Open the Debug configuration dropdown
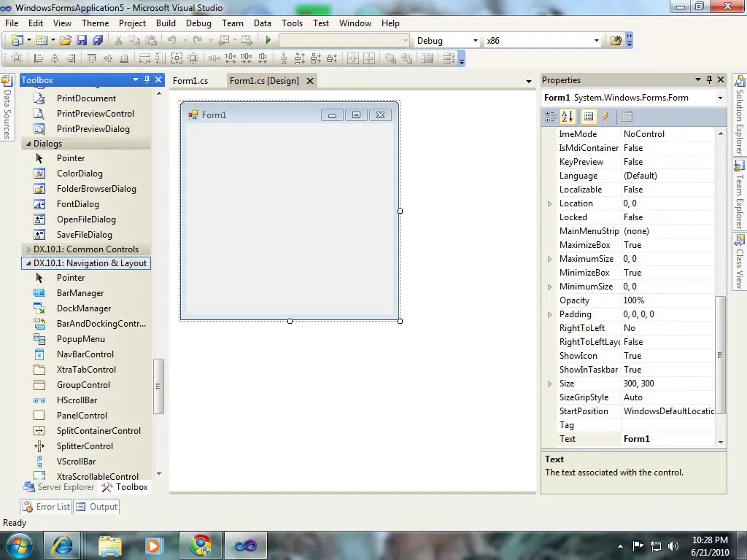 pyautogui.click(x=476, y=41)
